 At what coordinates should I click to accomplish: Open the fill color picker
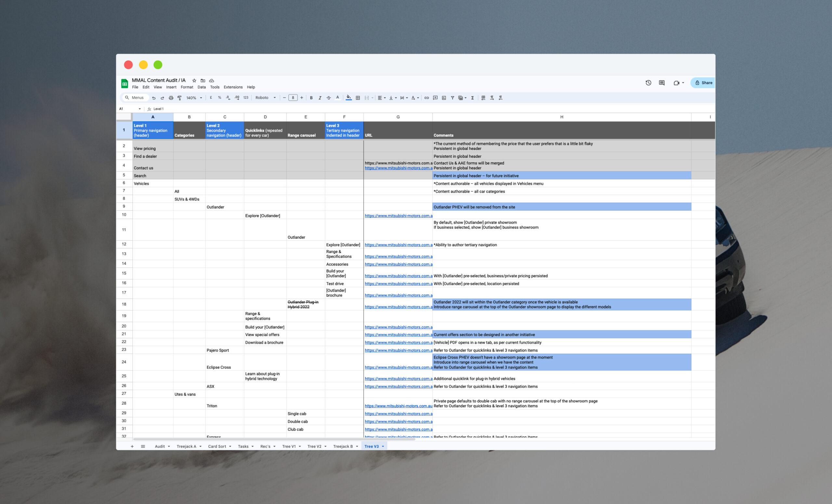coord(349,97)
